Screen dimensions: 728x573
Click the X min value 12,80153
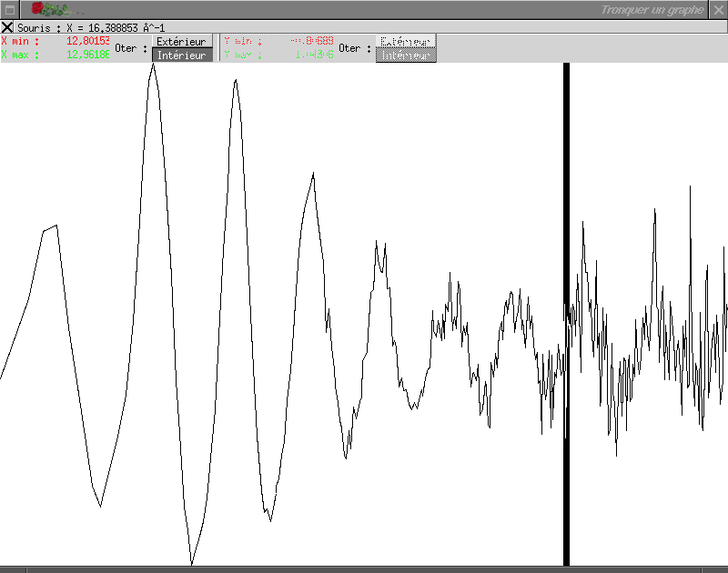coord(87,41)
